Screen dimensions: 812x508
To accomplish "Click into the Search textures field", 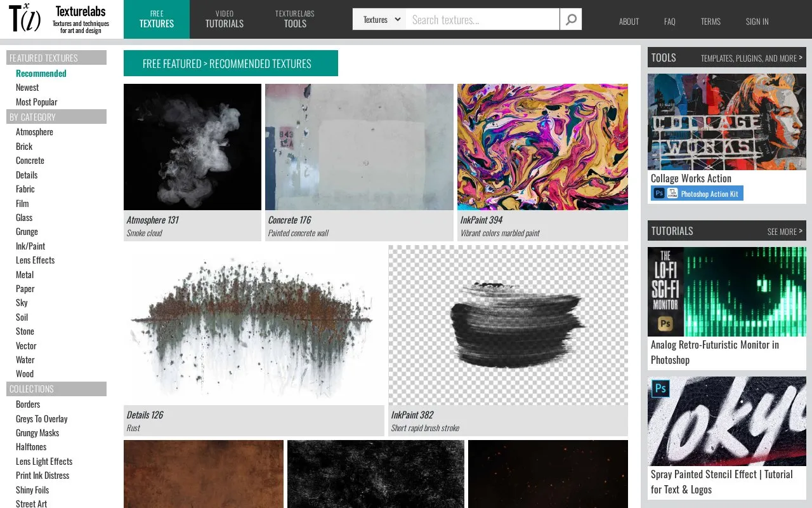I will click(483, 20).
